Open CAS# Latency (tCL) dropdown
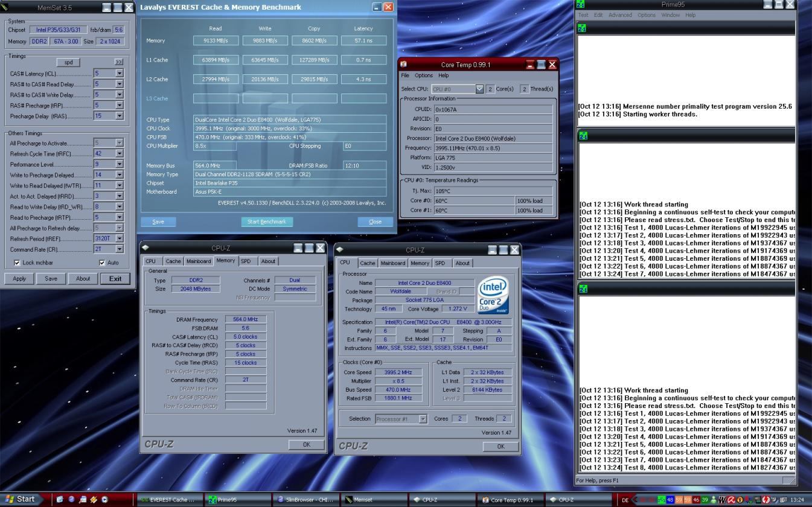Viewport: 812px width, 507px height. 119,74
